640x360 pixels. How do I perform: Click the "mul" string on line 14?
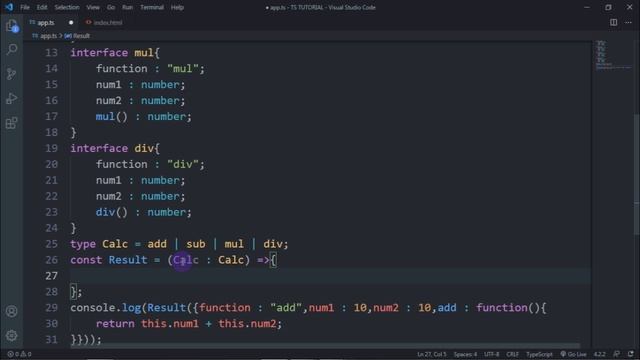183,69
